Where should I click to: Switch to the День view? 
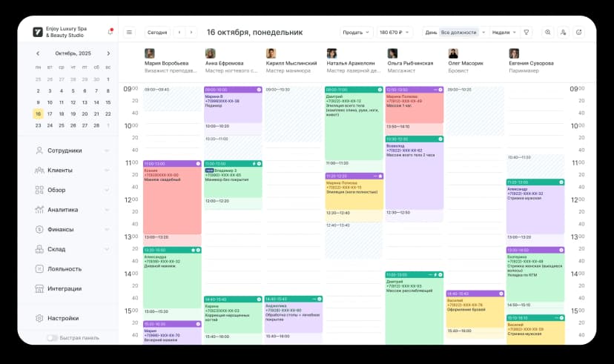[x=431, y=33]
